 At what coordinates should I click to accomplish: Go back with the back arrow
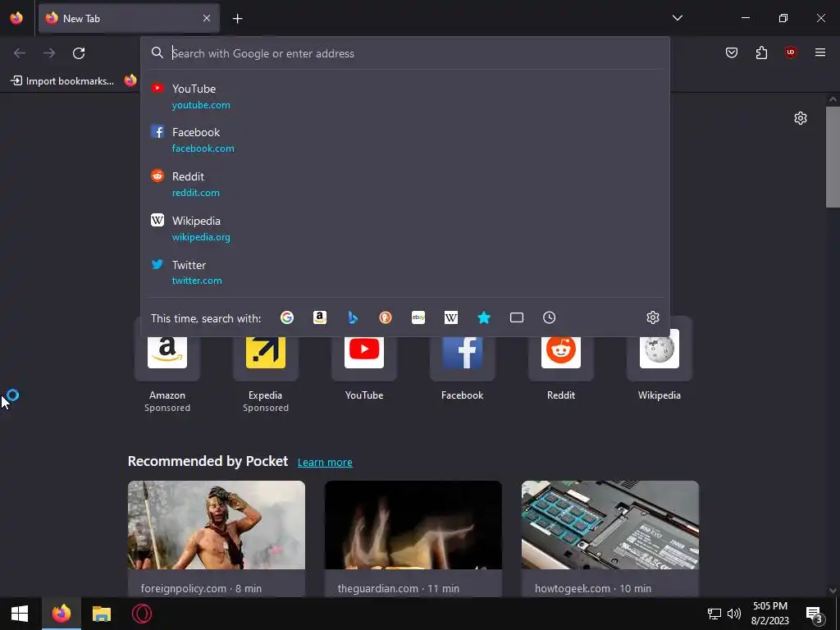(20, 53)
